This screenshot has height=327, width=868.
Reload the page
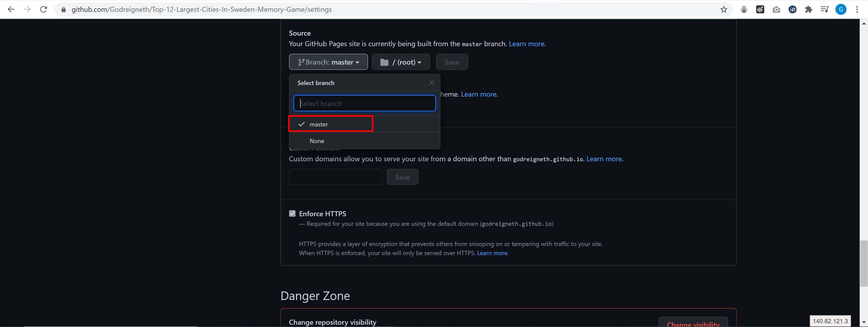(43, 9)
